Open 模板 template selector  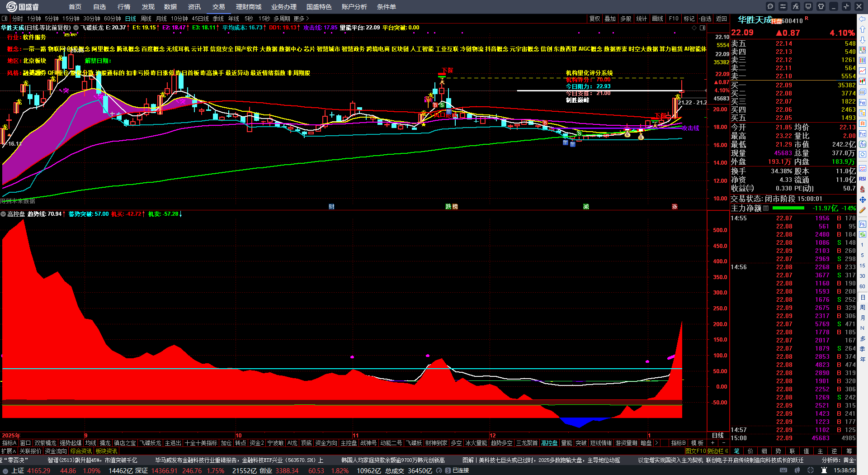[x=697, y=443]
